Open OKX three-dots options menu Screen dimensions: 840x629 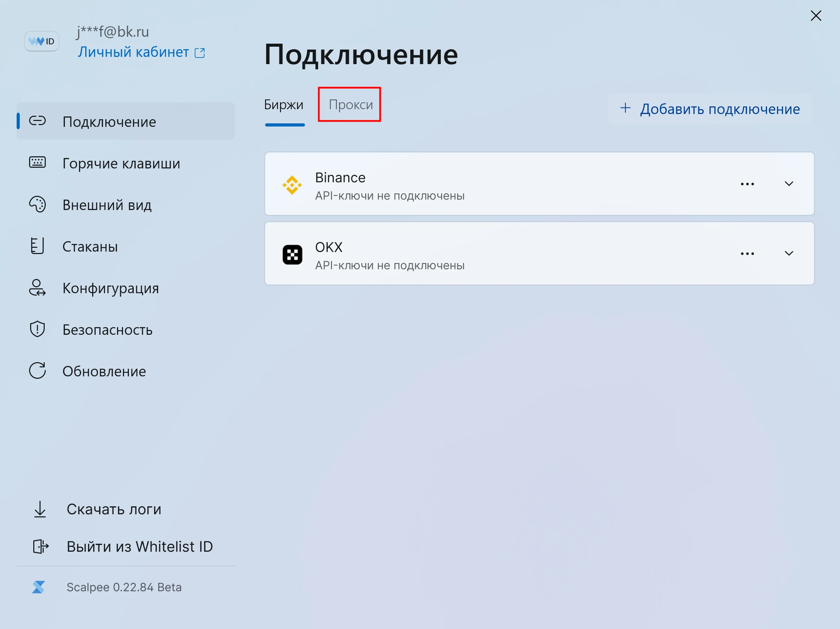[747, 254]
